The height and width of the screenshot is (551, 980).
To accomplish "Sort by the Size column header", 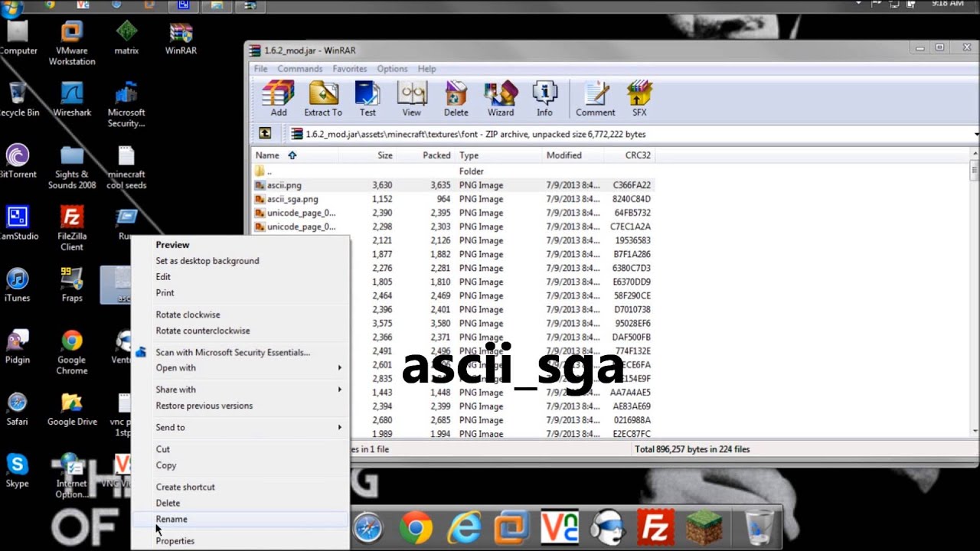I will (x=367, y=155).
